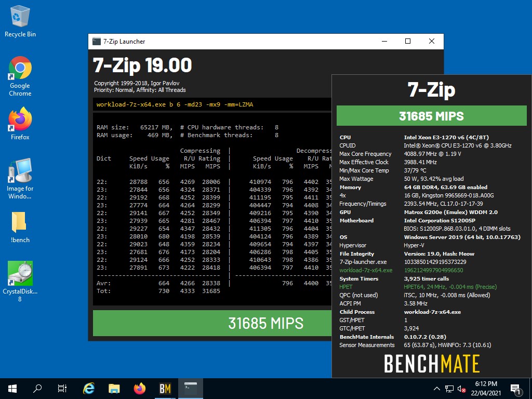532x399 pixels.
Task: Click the RAM size 65217 MB line
Action: (x=187, y=127)
